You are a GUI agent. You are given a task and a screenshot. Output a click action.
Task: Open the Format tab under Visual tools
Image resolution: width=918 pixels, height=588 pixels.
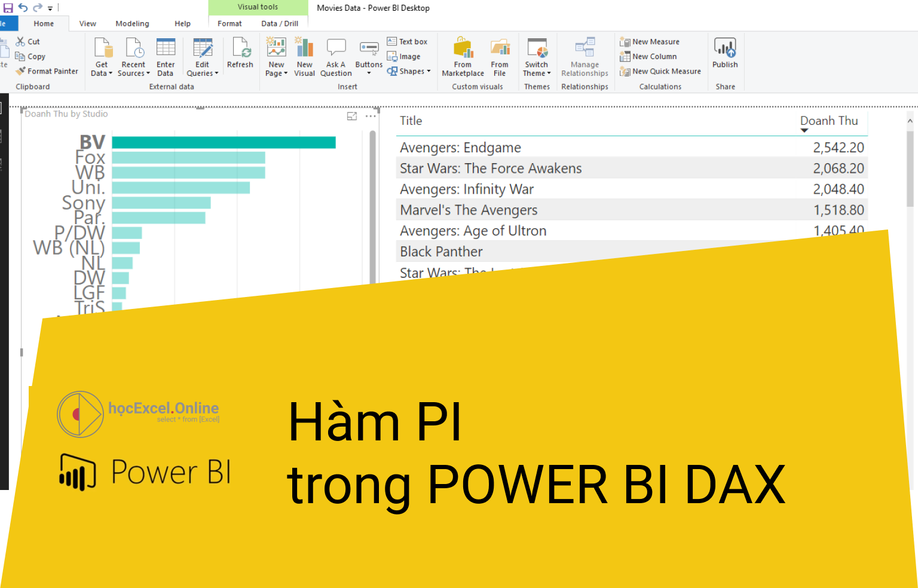(x=229, y=23)
